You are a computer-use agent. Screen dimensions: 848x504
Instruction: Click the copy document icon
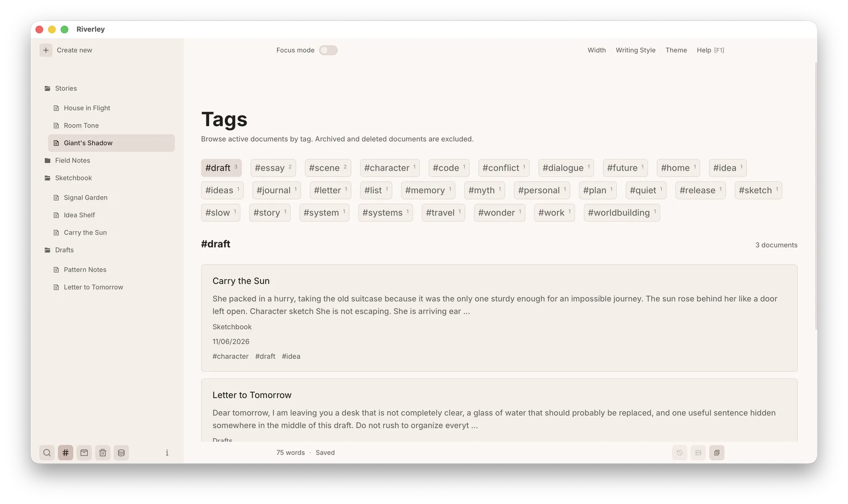pos(717,453)
